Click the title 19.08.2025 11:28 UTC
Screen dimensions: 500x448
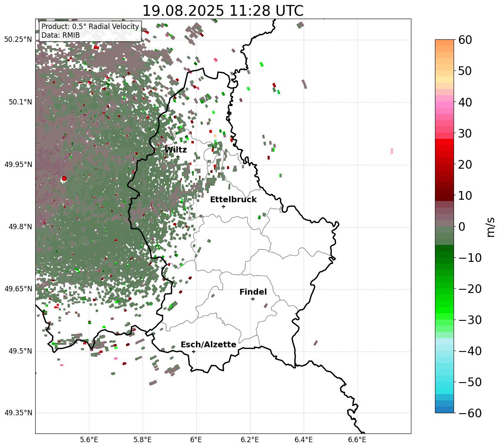[223, 11]
